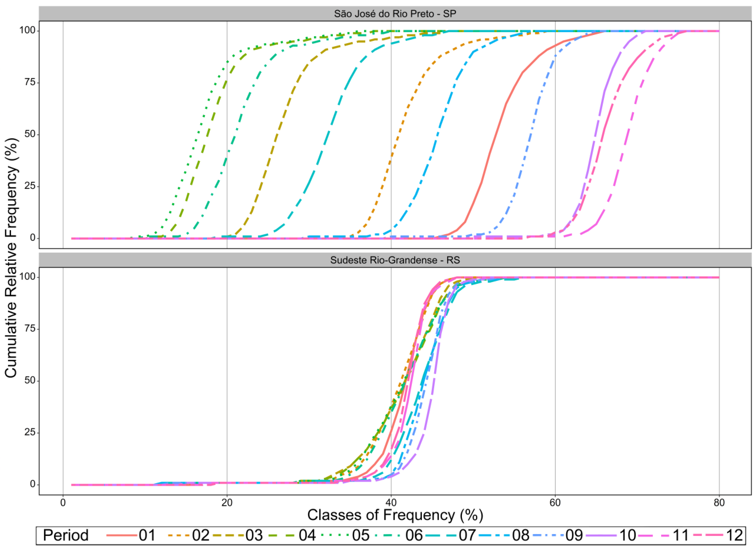Click the legend label 11
Image resolution: width=756 pixels, height=550 pixels.
681,535
